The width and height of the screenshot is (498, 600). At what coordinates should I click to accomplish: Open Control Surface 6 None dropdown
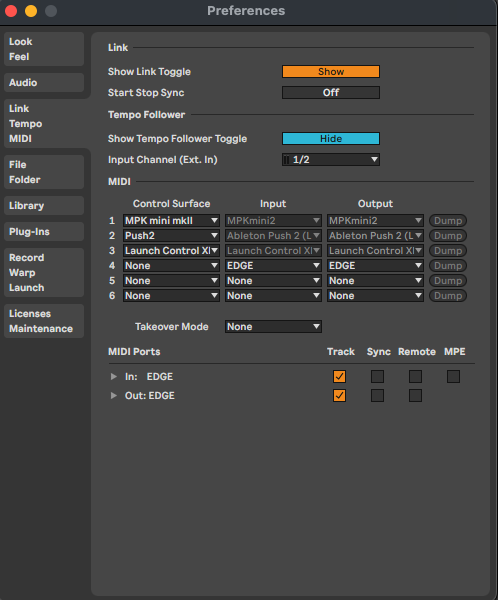click(171, 296)
